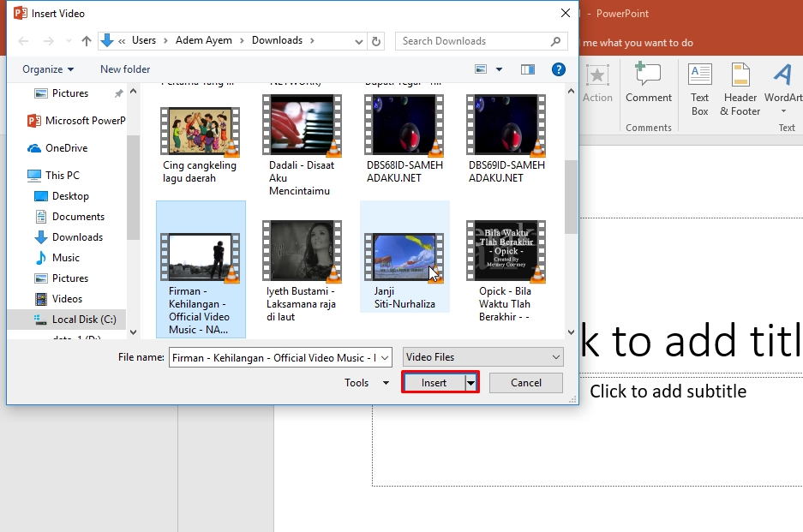Refresh the Downloads folder listing

pos(376,41)
